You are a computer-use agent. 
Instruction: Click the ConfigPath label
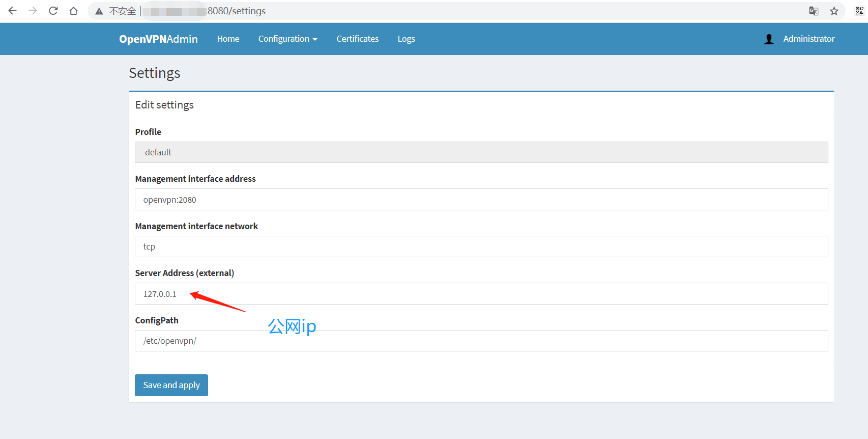click(157, 320)
